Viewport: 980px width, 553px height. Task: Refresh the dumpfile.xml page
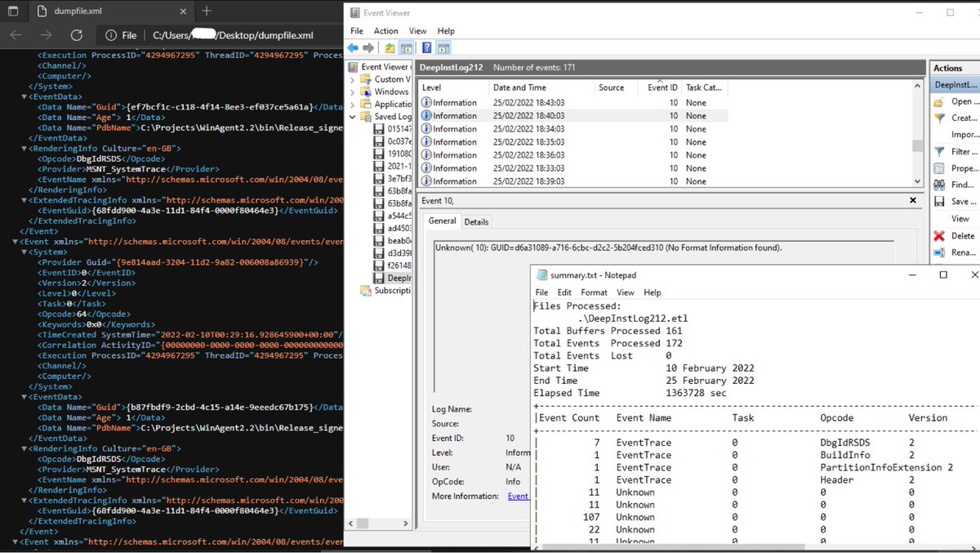point(77,35)
